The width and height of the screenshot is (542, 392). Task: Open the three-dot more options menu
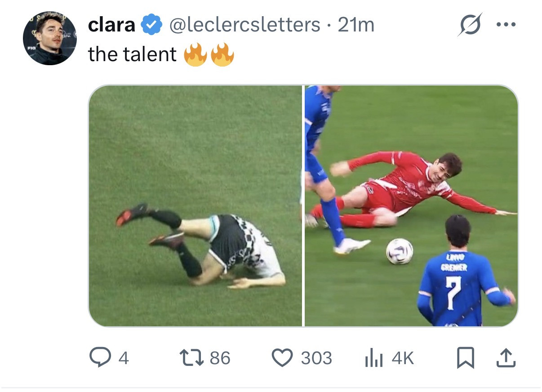tap(506, 24)
